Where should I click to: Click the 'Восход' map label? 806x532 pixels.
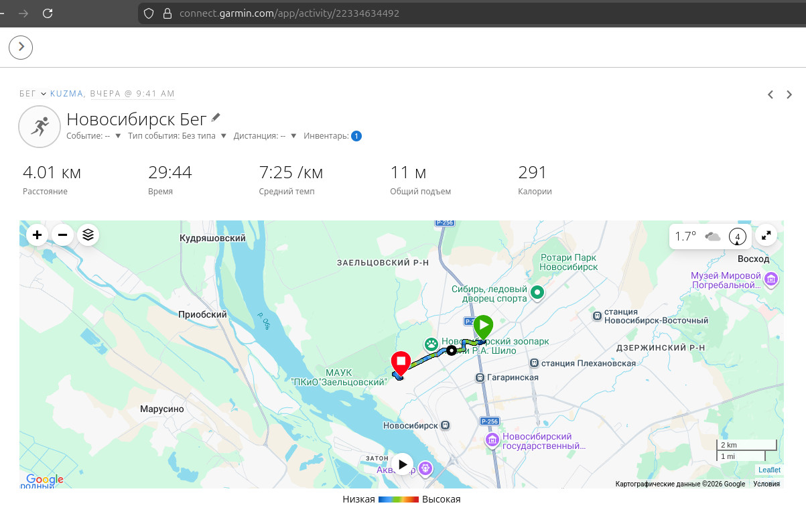pos(752,259)
